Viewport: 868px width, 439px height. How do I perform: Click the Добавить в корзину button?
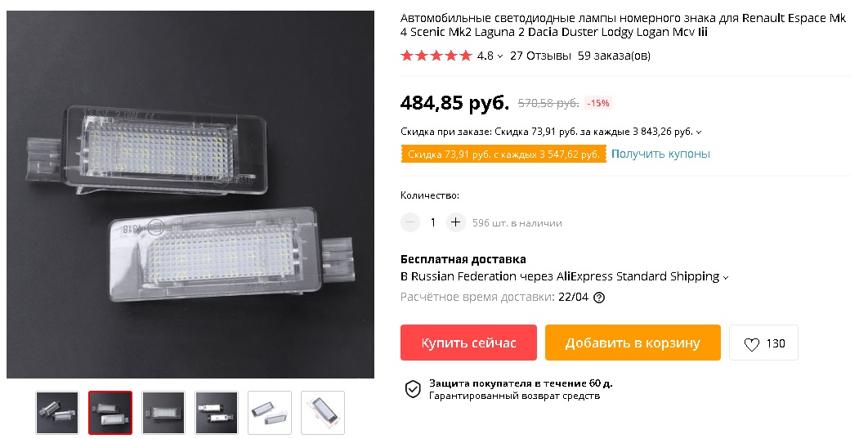[x=633, y=343]
